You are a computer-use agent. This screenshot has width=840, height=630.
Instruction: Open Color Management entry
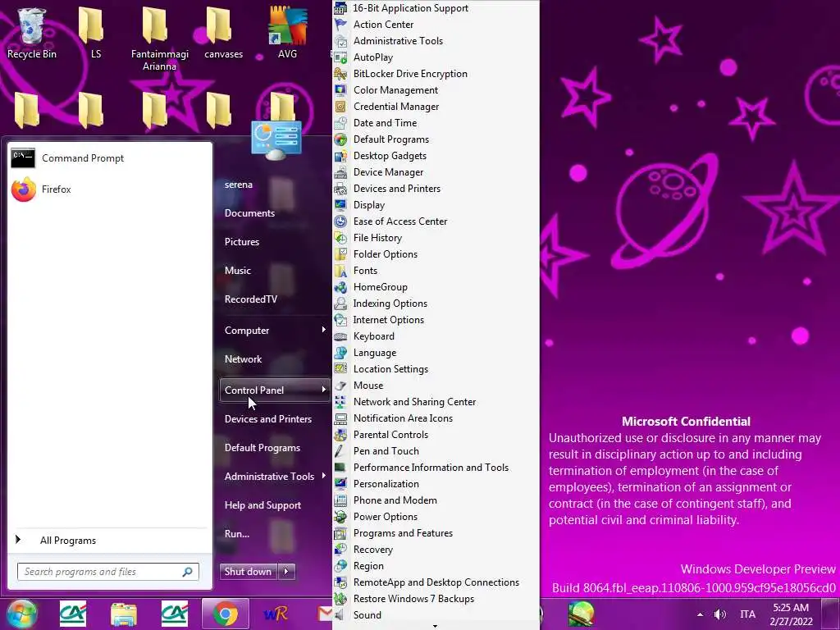(395, 90)
